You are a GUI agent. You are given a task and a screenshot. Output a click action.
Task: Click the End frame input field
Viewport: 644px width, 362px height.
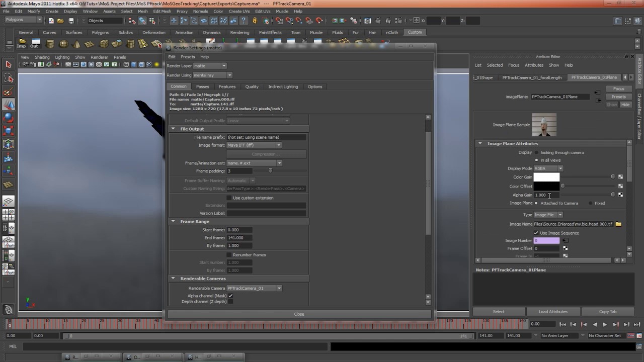239,238
